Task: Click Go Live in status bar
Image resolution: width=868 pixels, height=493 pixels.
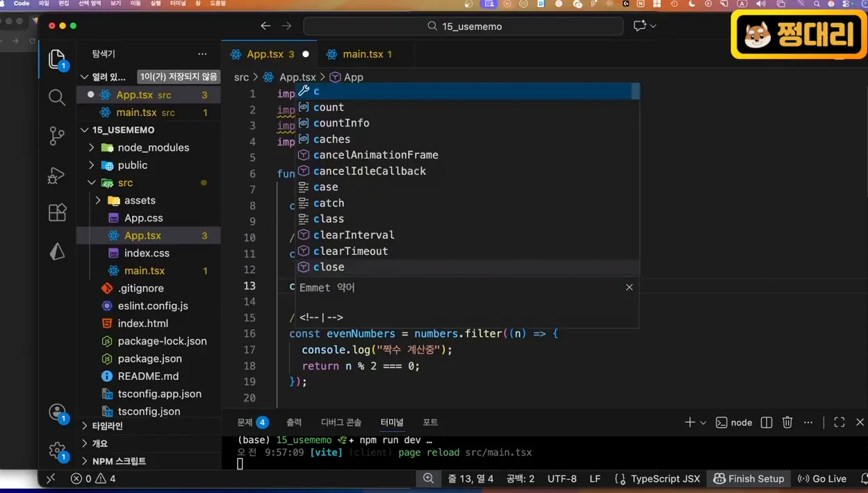Action: 822,478
